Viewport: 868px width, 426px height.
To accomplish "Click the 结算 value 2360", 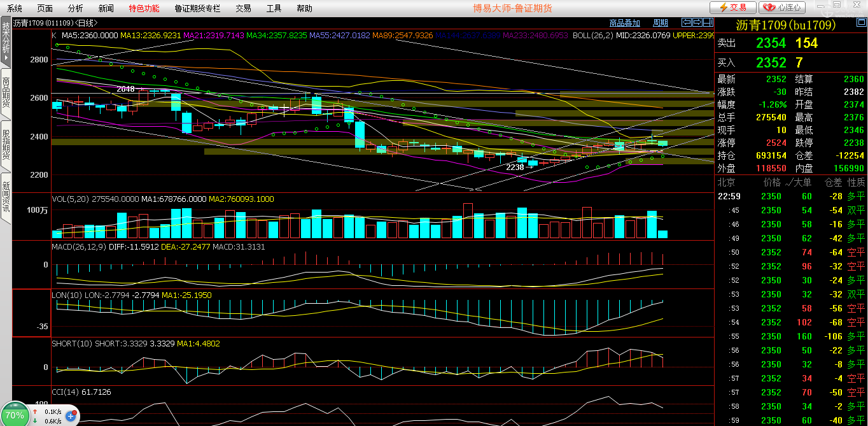I will pyautogui.click(x=853, y=79).
